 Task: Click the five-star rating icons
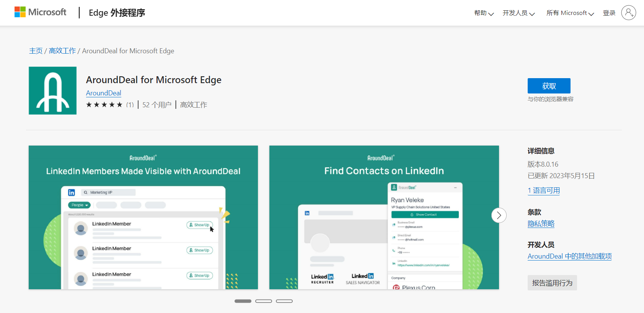pos(104,105)
